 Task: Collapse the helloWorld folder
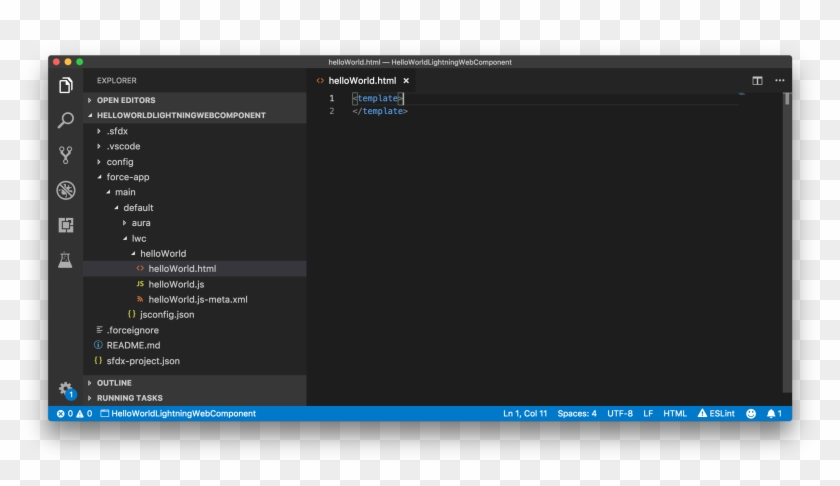pos(194,253)
